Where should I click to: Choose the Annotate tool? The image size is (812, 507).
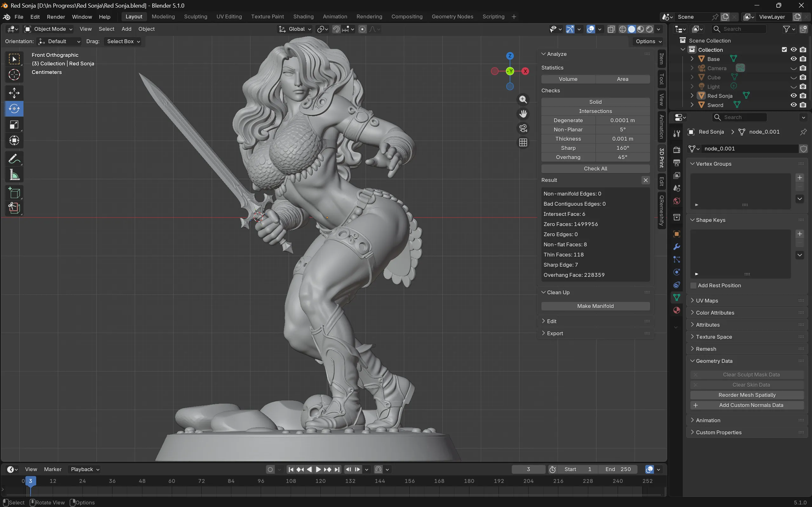[x=14, y=159]
